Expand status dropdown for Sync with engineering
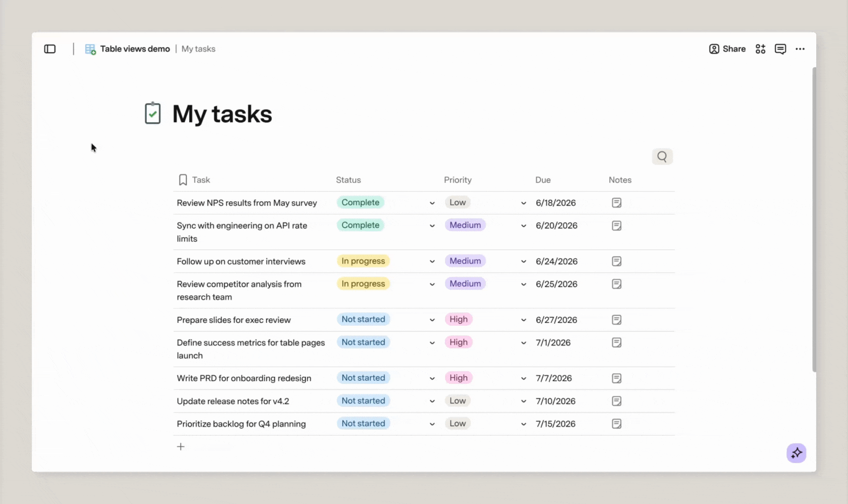 tap(432, 226)
